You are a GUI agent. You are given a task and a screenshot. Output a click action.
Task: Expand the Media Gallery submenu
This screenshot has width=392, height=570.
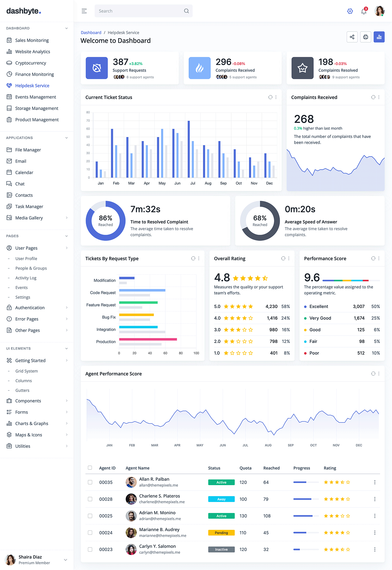(66, 218)
